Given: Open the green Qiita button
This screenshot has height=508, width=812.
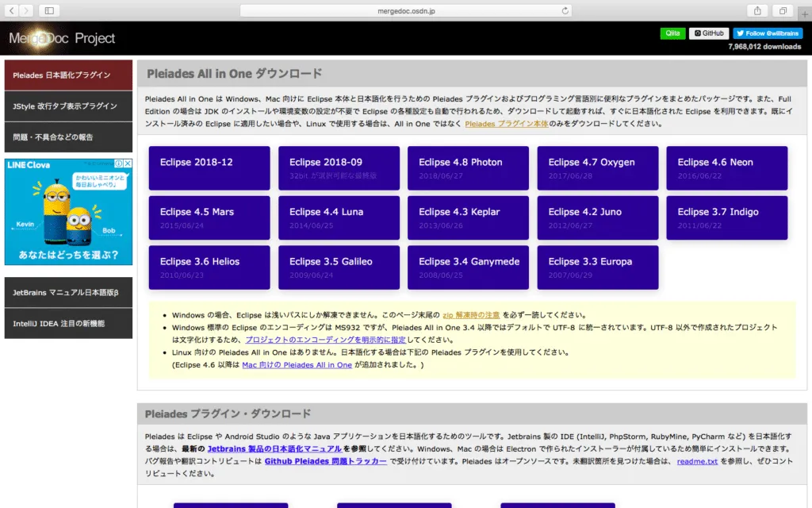Looking at the screenshot, I should click(672, 33).
